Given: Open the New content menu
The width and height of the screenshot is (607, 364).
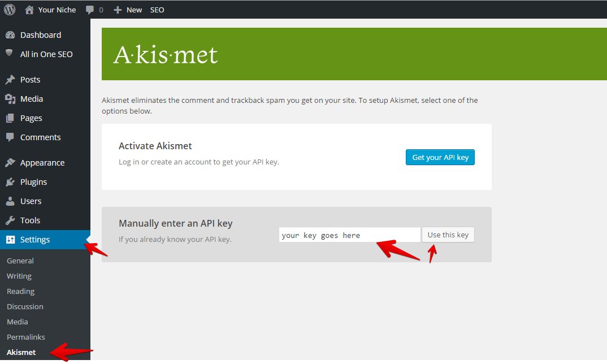Looking at the screenshot, I should [134, 10].
